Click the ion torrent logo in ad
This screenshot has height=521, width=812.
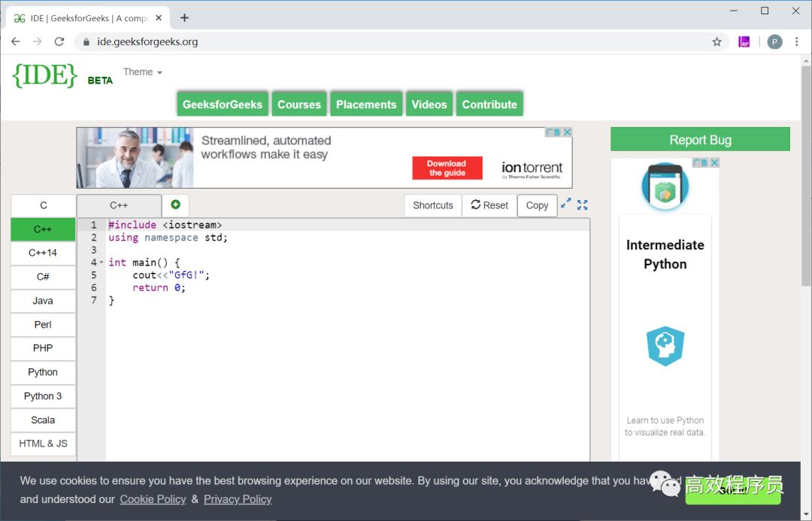(x=532, y=169)
